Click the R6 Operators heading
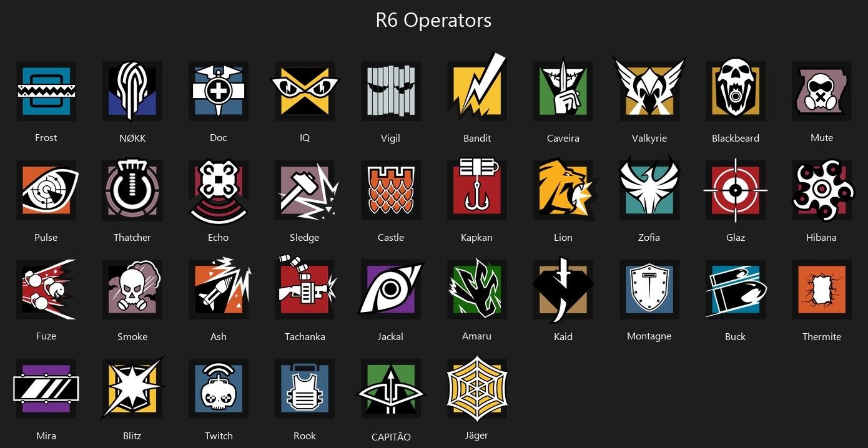868x448 pixels. click(x=433, y=21)
